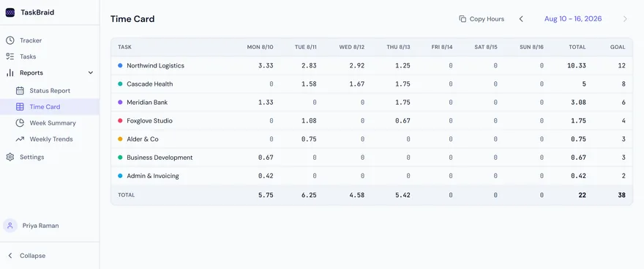Click the Admin & Invoicing blue dot
Viewport: 644px width, 269px height.
point(120,176)
